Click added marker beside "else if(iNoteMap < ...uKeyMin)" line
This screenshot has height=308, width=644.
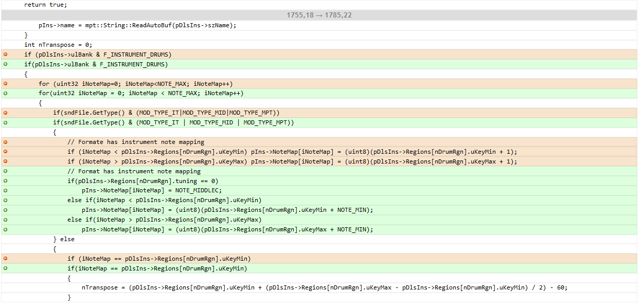point(5,201)
